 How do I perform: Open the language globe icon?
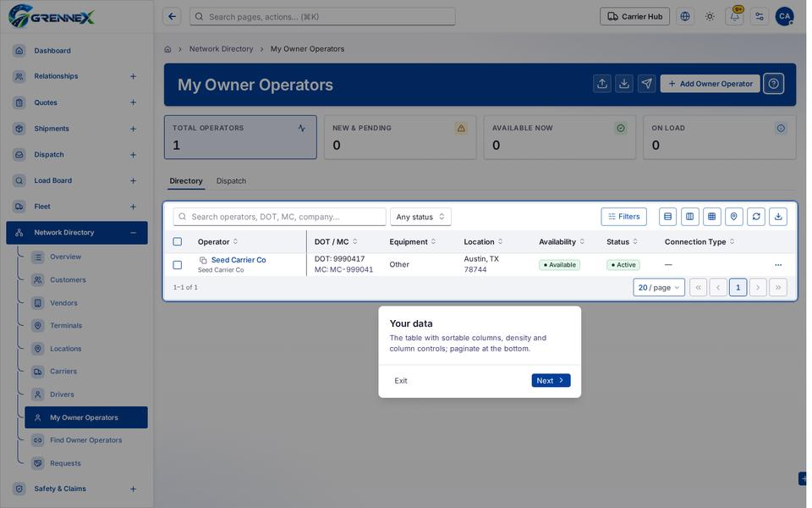[685, 17]
